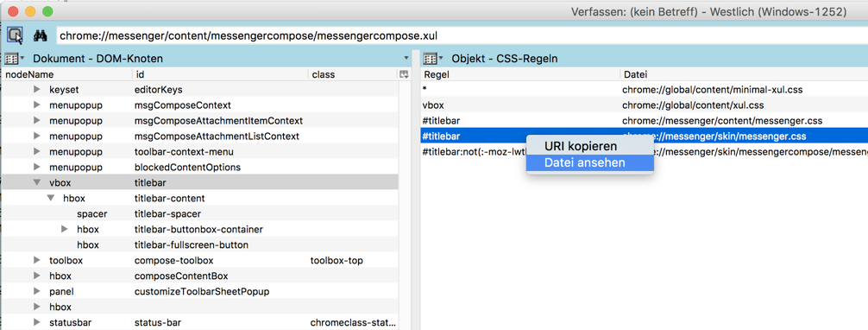Image resolution: width=868 pixels, height=330 pixels.
Task: Click the binoculars find icon
Action: tap(40, 36)
